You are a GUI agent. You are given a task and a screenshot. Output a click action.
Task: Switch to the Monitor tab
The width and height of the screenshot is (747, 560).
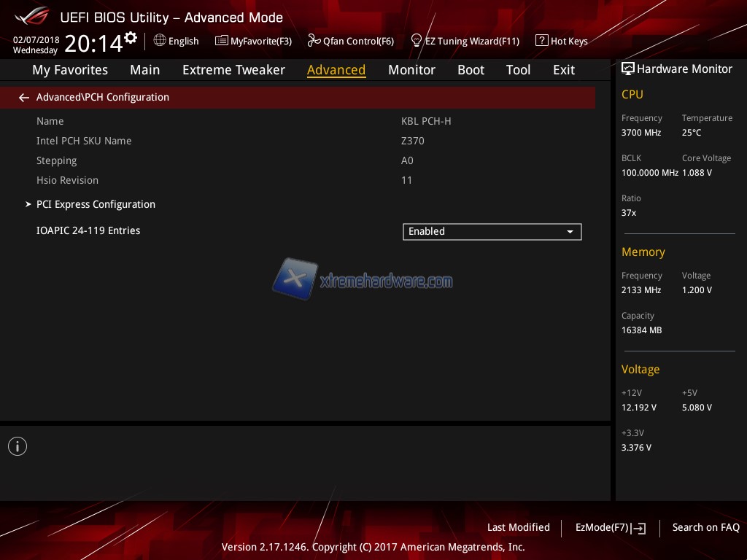pos(411,70)
